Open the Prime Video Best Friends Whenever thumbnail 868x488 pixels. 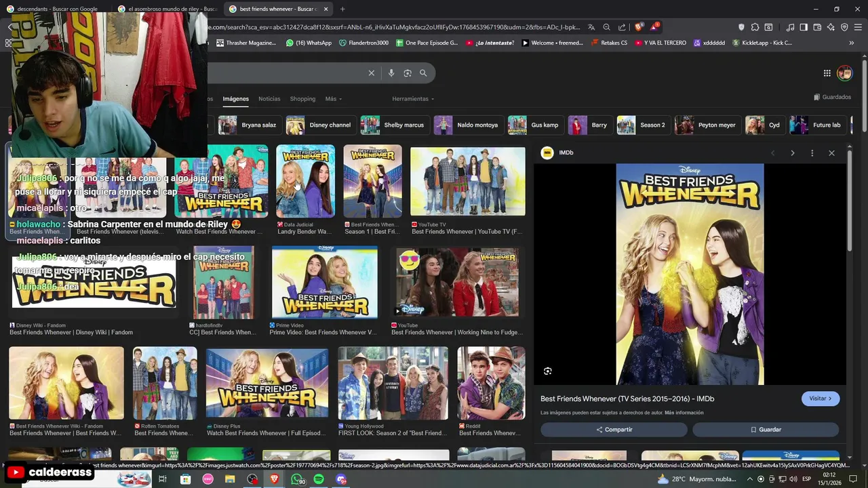(324, 282)
